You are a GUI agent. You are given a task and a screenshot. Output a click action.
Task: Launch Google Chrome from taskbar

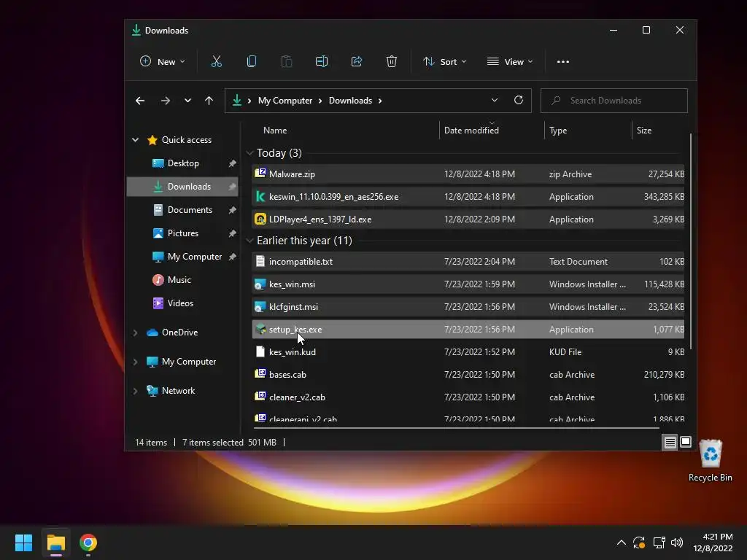[x=88, y=542]
